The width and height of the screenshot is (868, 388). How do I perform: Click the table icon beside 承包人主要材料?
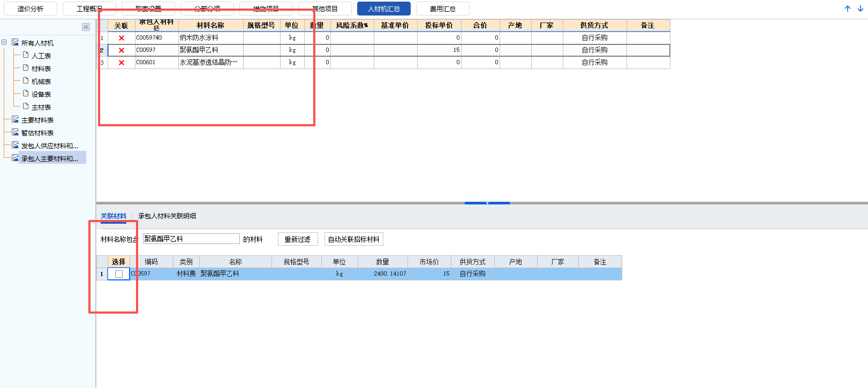(x=15, y=158)
